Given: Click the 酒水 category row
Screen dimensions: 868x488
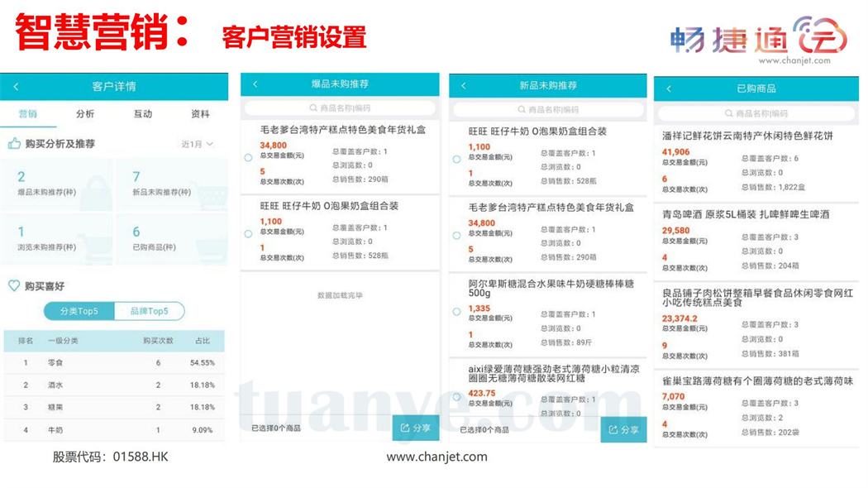Looking at the screenshot, I should (114, 385).
